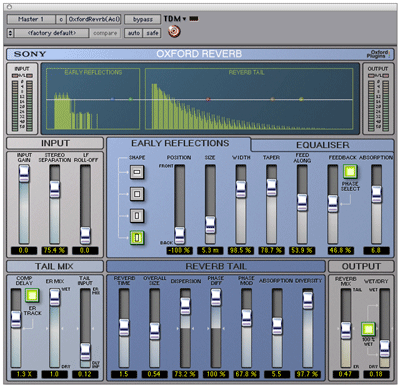Click the Tail Input value 0.12
This screenshot has width=400, height=387.
pos(85,374)
